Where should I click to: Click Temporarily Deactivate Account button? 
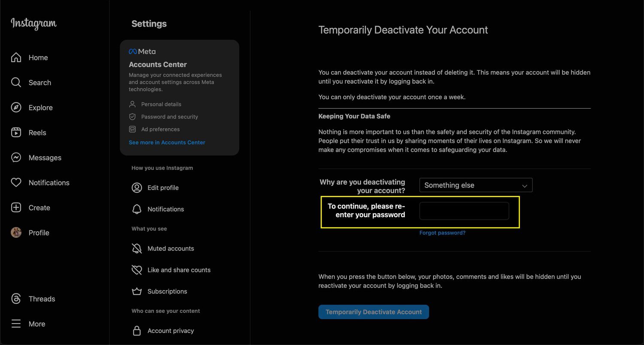(374, 312)
